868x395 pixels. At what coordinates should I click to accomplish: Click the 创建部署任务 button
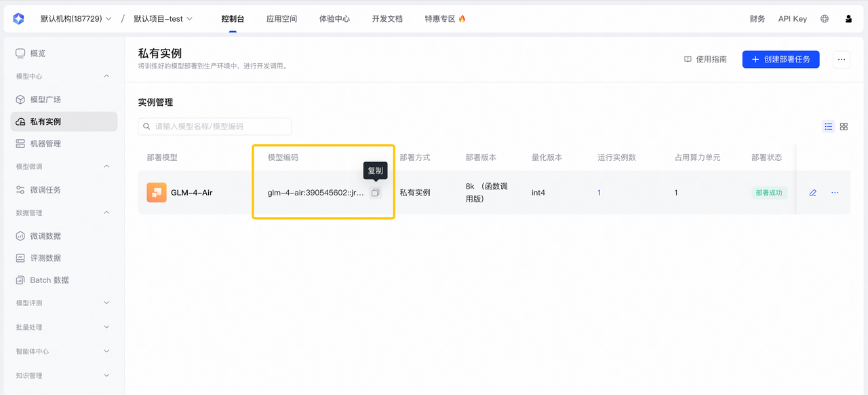[x=781, y=60]
